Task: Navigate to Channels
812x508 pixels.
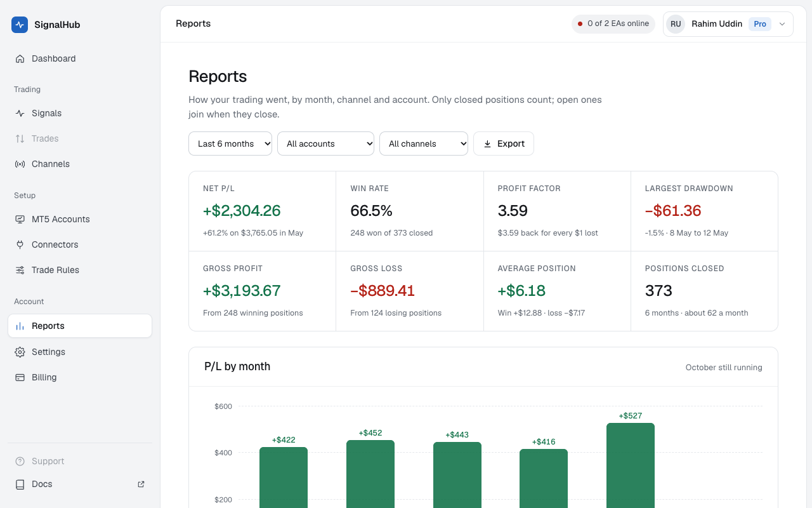Action: pyautogui.click(x=80, y=164)
